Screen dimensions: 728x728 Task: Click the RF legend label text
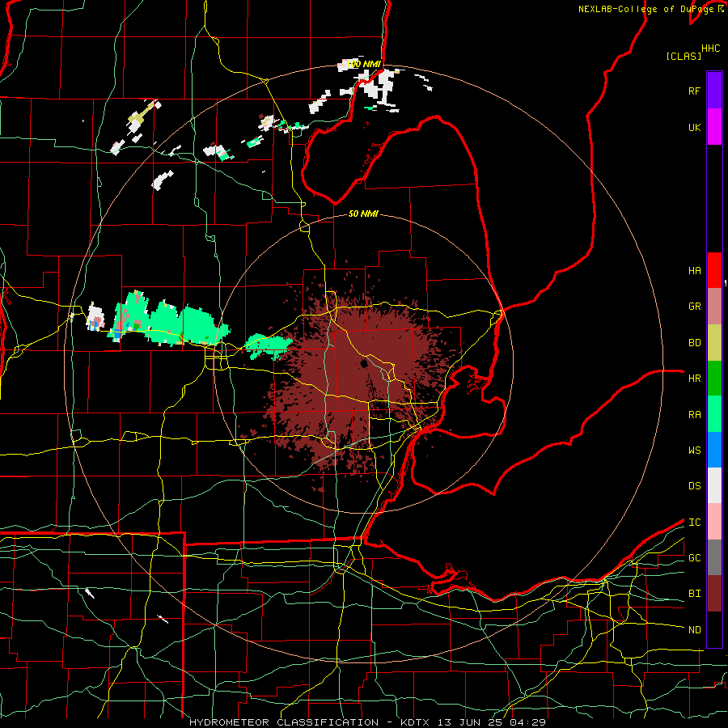[694, 91]
